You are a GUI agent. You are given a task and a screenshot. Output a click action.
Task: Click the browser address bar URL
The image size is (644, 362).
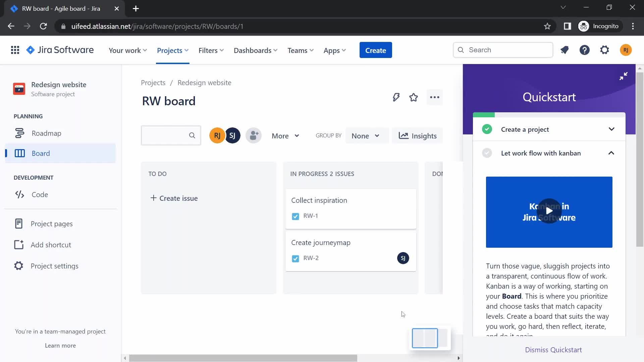[157, 26]
